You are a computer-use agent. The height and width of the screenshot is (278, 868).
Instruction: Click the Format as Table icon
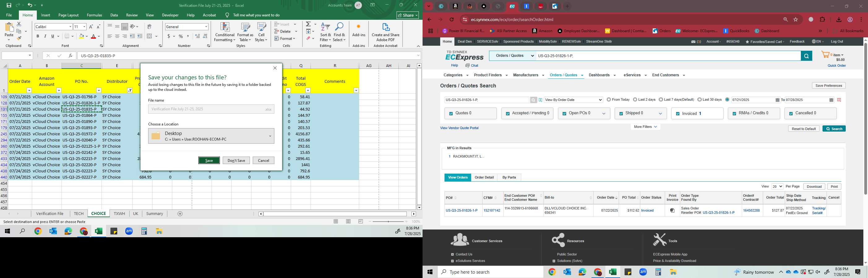click(245, 32)
